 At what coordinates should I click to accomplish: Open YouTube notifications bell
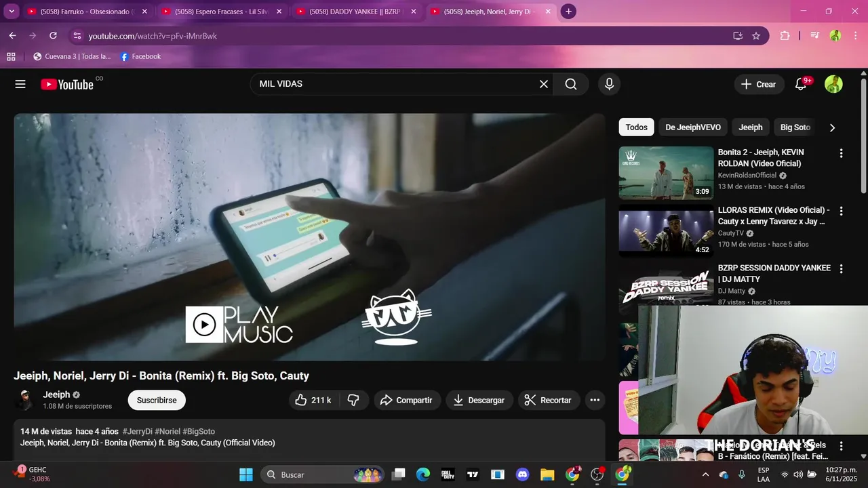tap(801, 84)
